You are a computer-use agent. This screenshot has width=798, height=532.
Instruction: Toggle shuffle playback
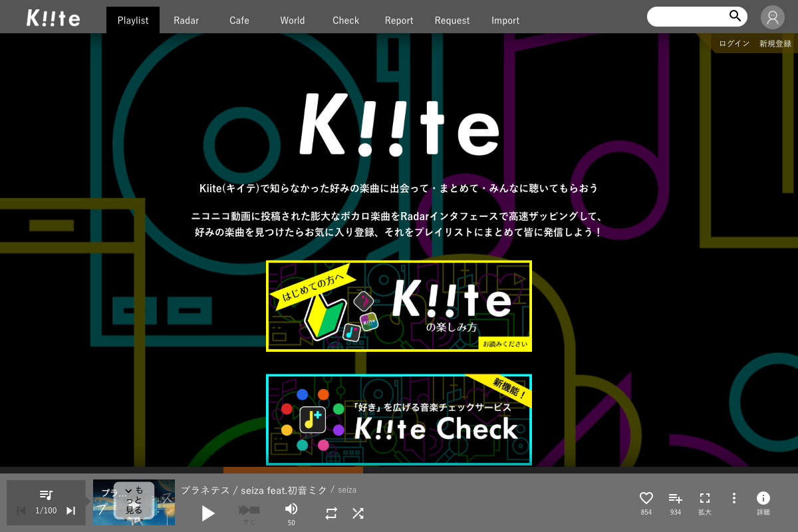[358, 513]
